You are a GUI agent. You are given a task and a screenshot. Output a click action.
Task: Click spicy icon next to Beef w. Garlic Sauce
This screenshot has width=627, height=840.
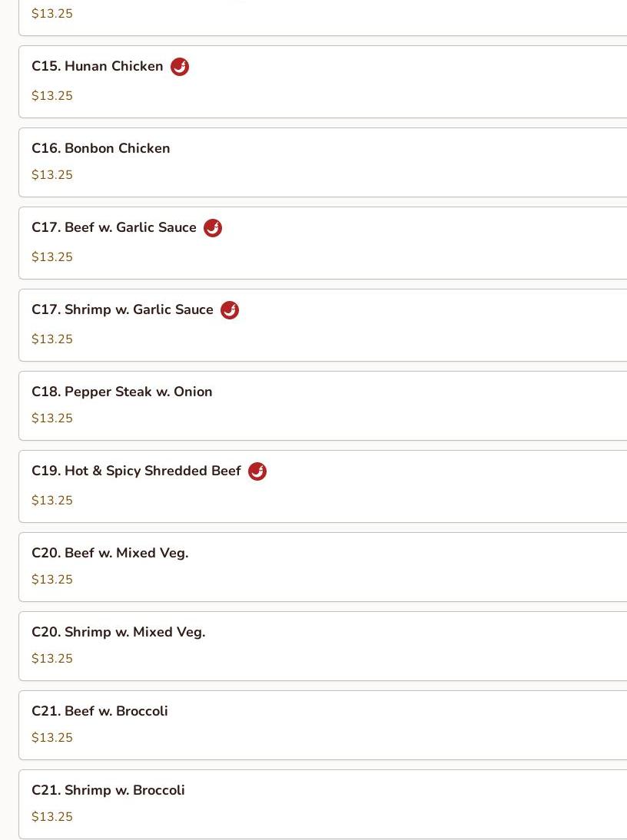(x=213, y=228)
